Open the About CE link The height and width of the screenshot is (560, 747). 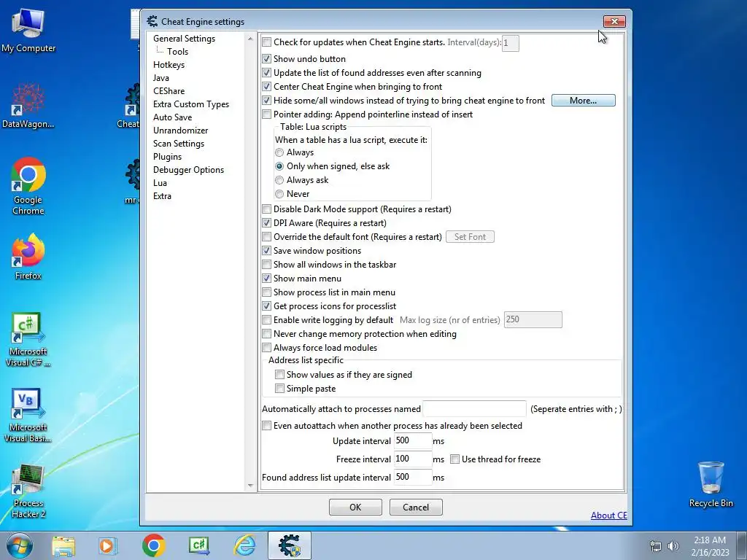coord(609,516)
